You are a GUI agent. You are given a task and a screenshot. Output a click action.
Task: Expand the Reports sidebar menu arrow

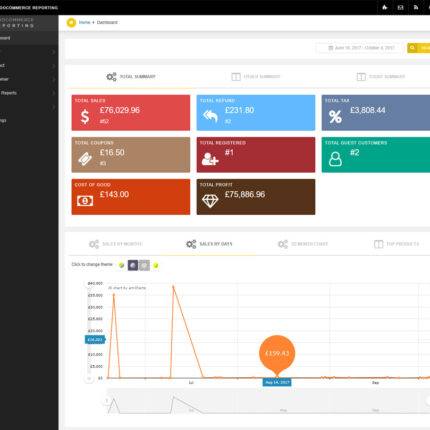coord(54,93)
